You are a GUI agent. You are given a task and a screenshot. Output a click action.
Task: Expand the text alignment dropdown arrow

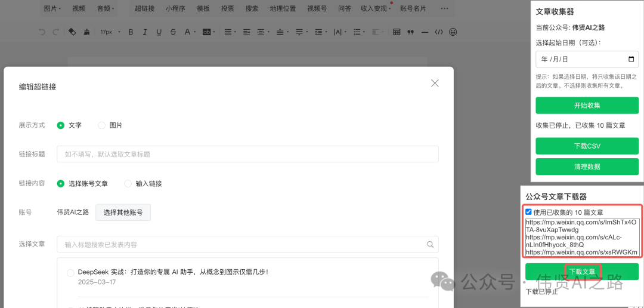[x=234, y=32]
